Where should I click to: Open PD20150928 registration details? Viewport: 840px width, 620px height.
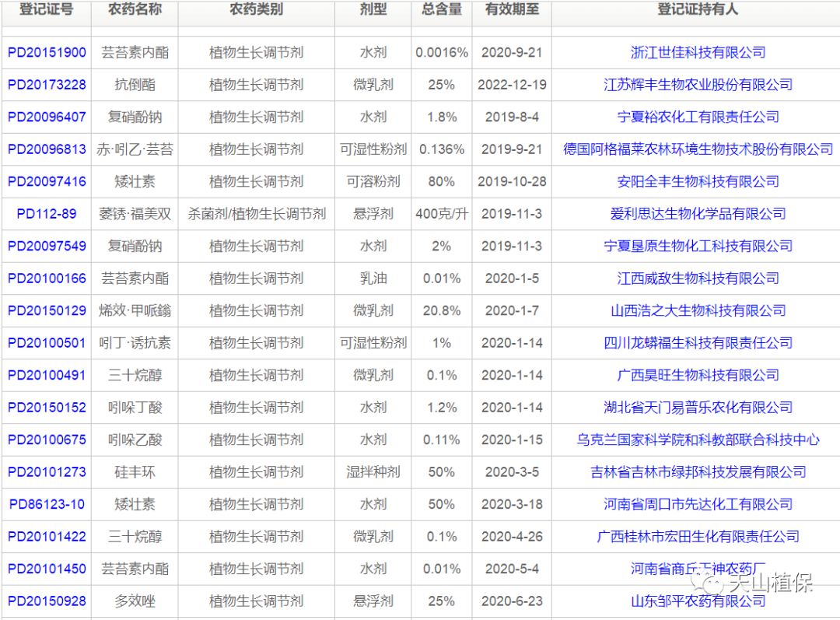coord(47,601)
